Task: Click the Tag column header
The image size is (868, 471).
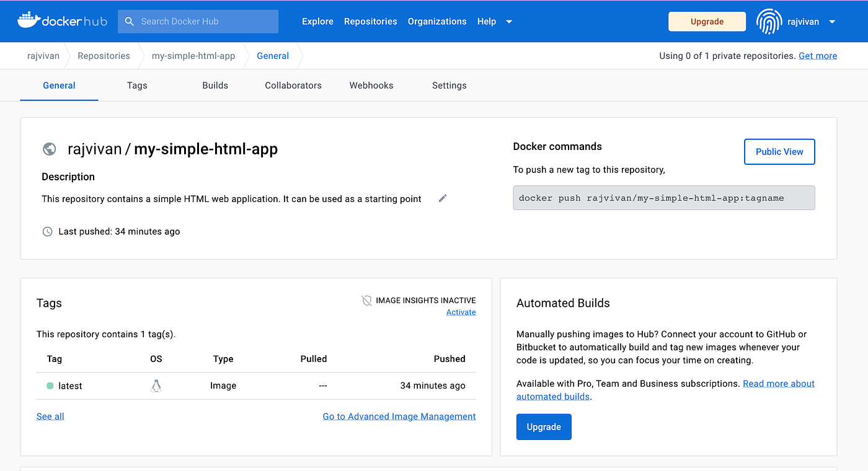Action: 54,359
